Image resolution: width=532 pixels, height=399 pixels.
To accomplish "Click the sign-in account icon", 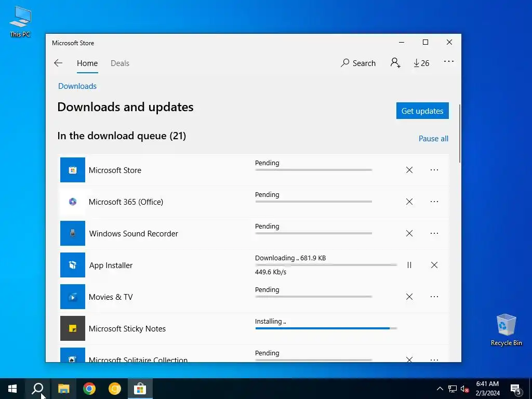I will [x=395, y=63].
